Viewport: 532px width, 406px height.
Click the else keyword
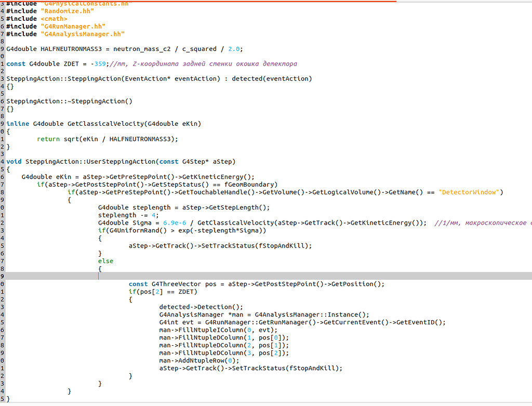(105, 261)
